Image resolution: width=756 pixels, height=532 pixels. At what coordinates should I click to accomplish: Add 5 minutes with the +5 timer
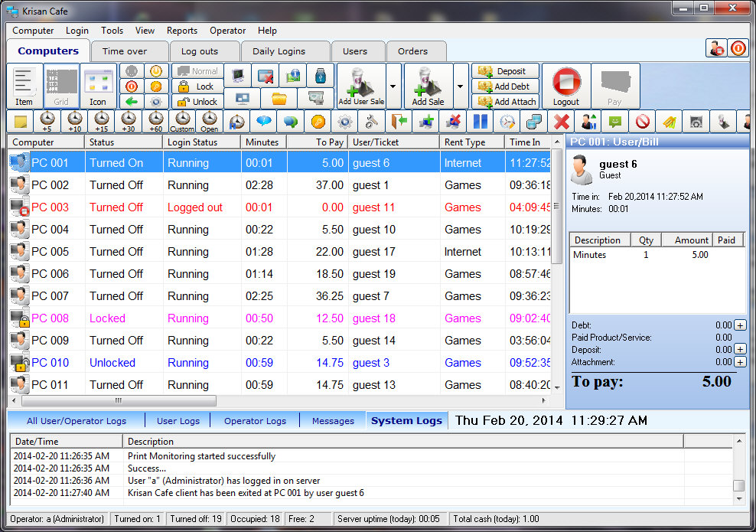[47, 122]
